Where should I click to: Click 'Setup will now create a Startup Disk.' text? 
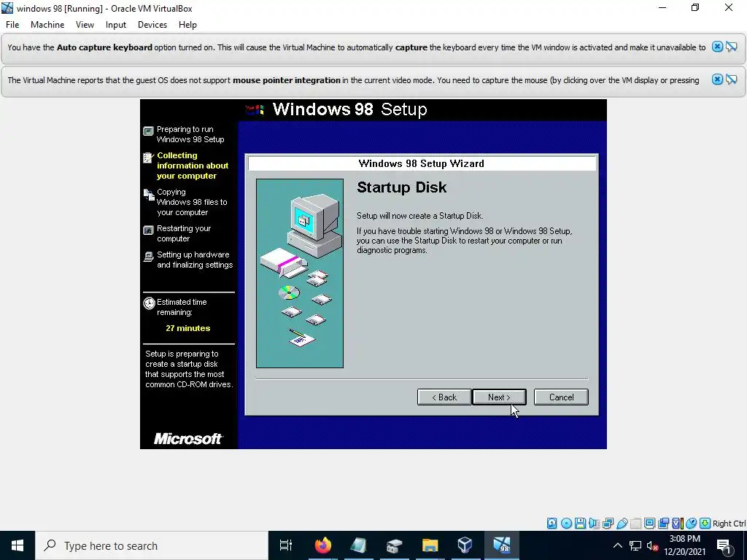point(419,216)
